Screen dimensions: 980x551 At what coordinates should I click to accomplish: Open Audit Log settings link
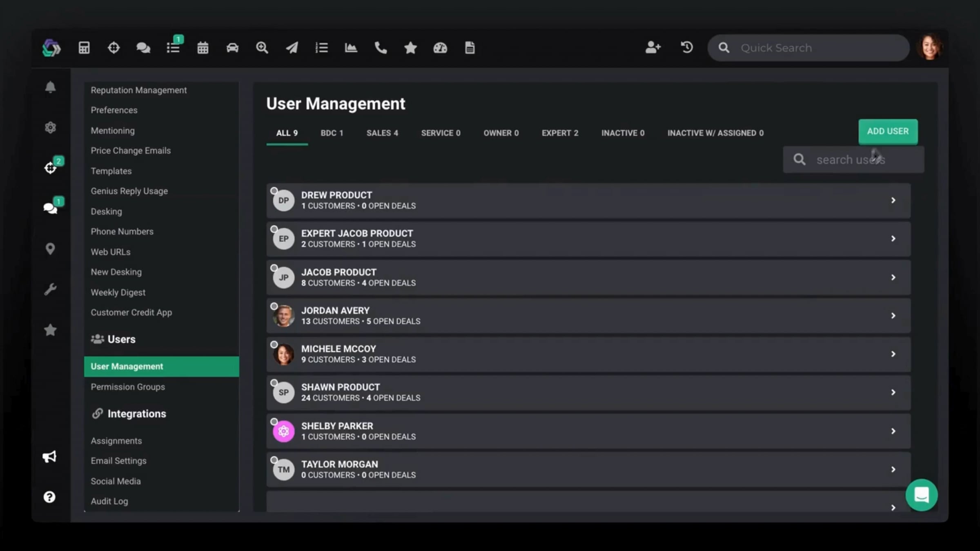pyautogui.click(x=109, y=501)
